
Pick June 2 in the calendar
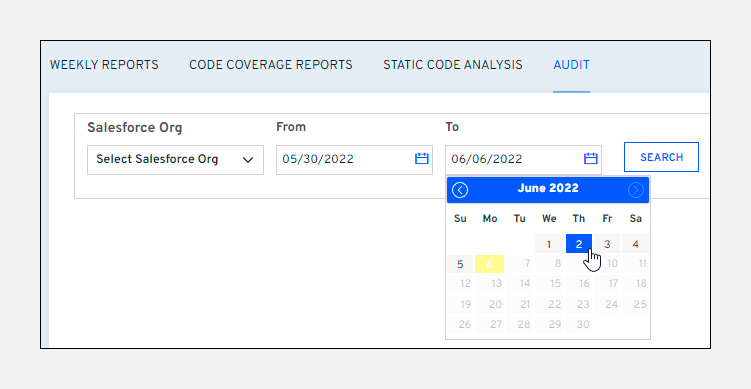coord(579,244)
